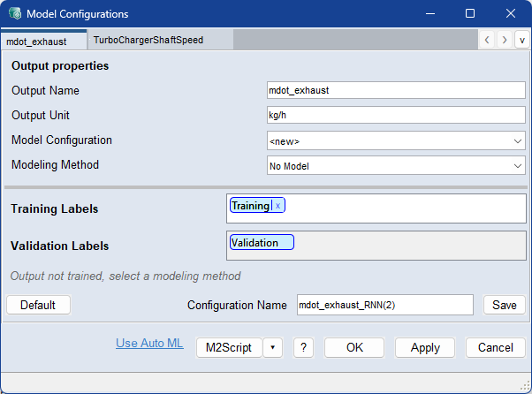The height and width of the screenshot is (394, 532).
Task: Remove the Training label tag
Action: pos(277,206)
